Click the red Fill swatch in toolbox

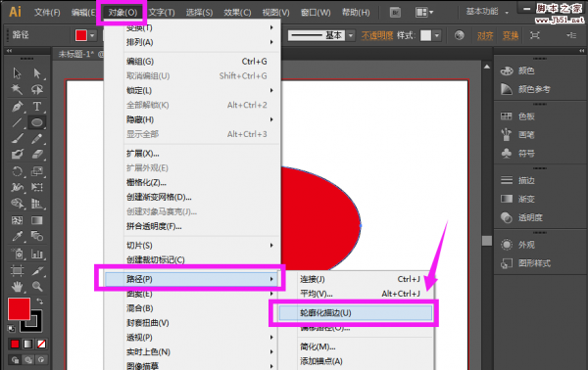coord(20,308)
